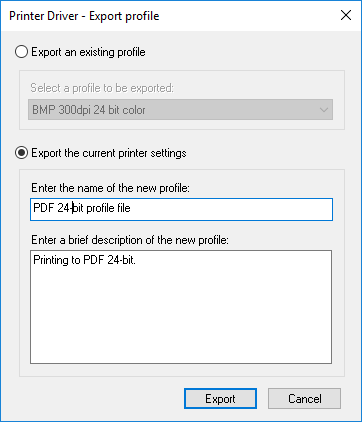Viewport: 362px width, 422px height.
Task: Click the chevron arrow of the profile combo box
Action: 323,110
